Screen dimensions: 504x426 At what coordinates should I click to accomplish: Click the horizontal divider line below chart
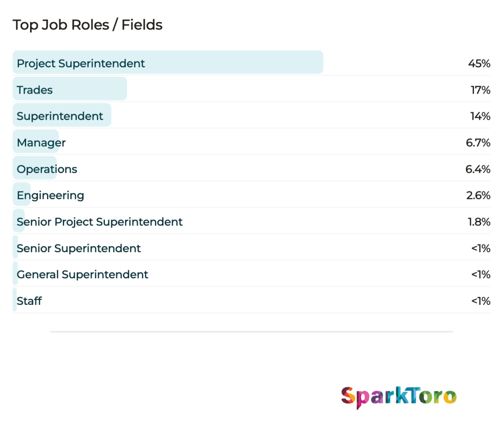tap(252, 331)
